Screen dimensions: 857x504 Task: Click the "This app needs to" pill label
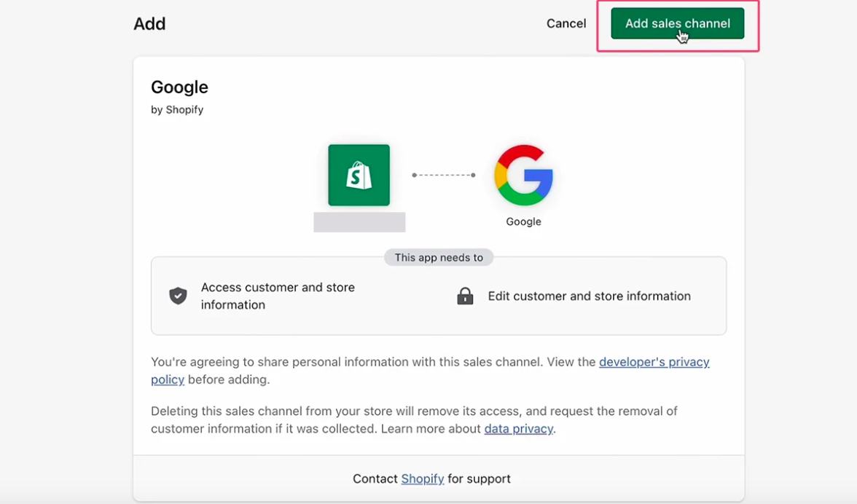(439, 257)
